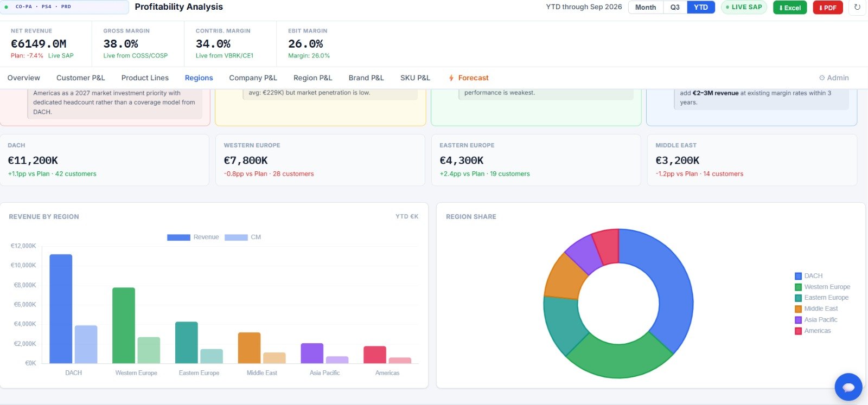Click the Americas revenue bar
Viewport: 868px width, 405px height.
375,355
